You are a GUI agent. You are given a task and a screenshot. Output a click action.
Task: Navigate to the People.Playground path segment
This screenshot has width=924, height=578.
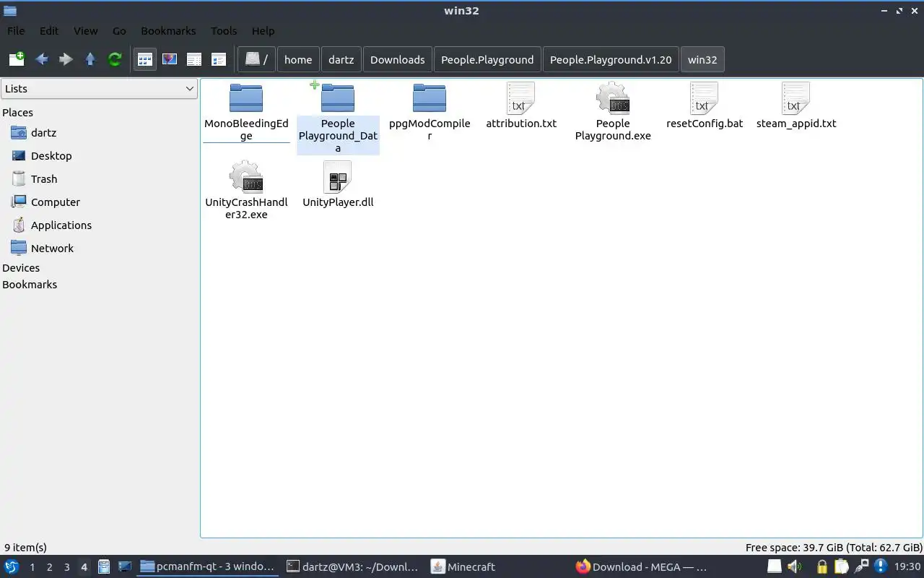(487, 59)
